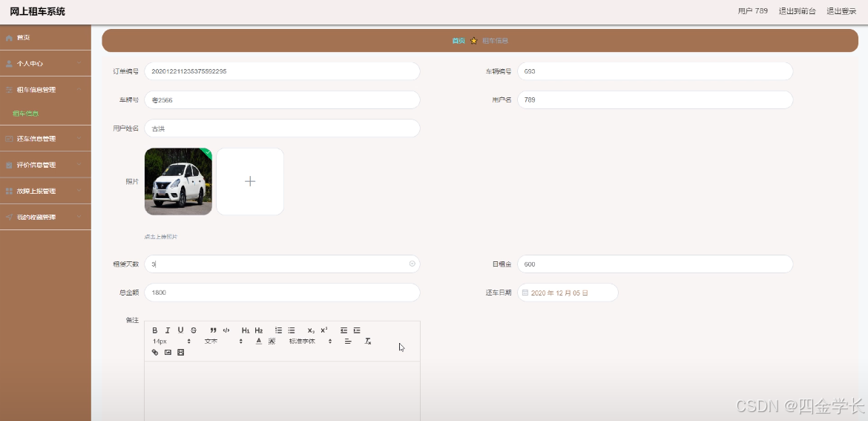Focus the 车牌号 input field
This screenshot has height=421, width=868.
(283, 99)
